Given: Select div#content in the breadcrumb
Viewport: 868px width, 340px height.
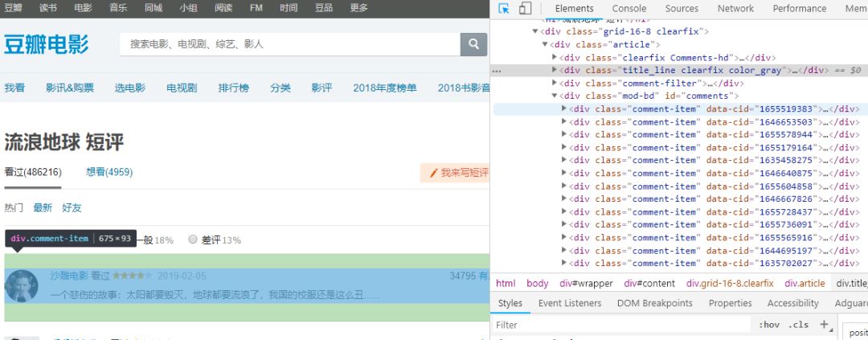Looking at the screenshot, I should click(x=649, y=283).
